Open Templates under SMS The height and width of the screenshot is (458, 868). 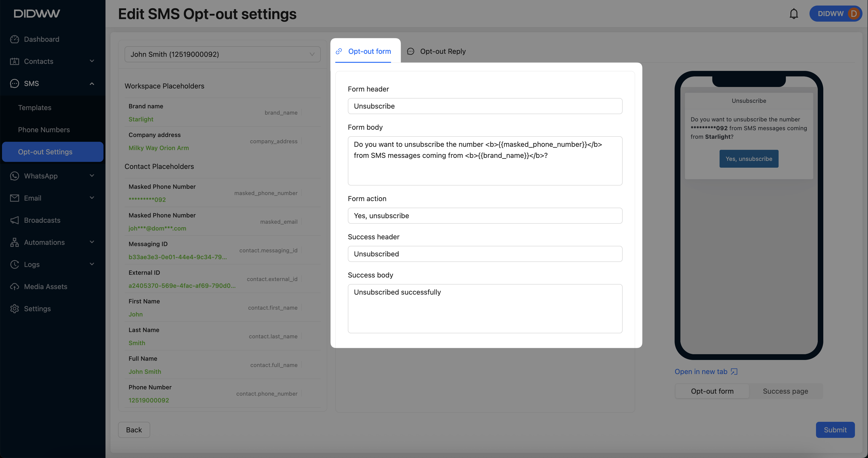click(35, 108)
